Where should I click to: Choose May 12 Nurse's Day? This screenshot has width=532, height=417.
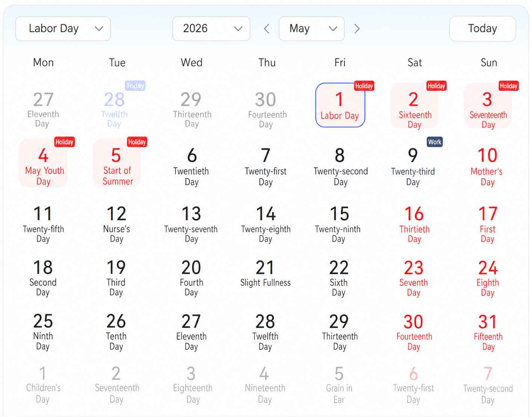point(116,224)
